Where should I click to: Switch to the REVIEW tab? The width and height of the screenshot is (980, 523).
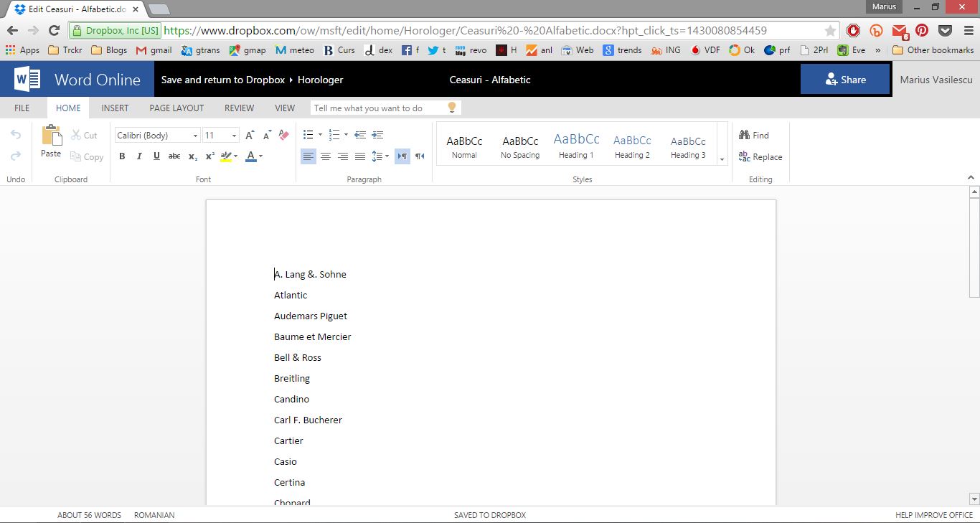(x=240, y=108)
